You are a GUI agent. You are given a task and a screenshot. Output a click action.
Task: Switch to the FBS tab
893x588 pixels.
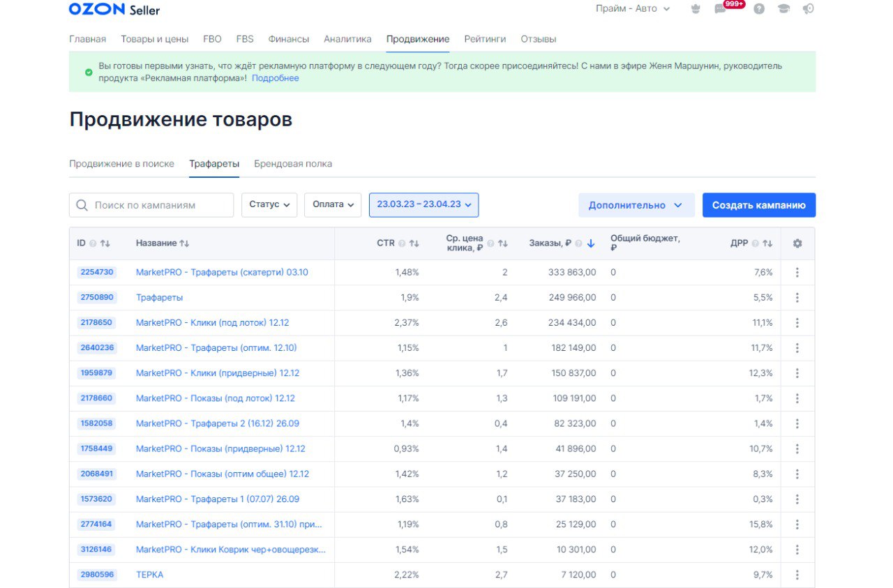click(x=245, y=39)
